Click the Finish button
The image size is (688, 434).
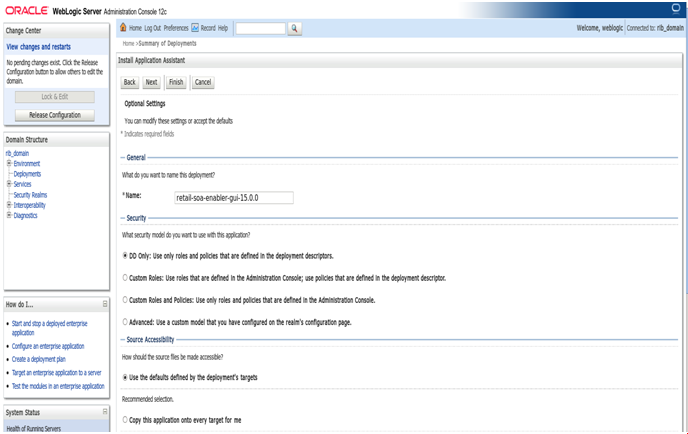[x=176, y=82]
